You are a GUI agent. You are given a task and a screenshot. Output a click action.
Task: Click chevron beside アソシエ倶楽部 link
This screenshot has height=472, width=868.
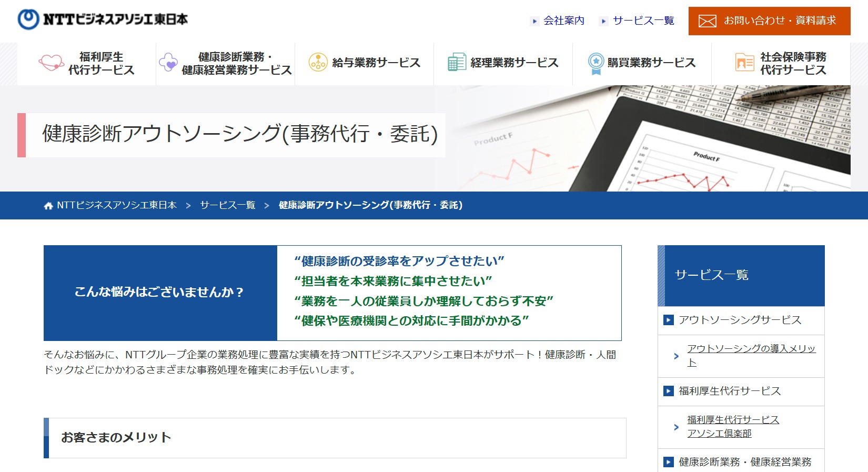[x=677, y=427]
